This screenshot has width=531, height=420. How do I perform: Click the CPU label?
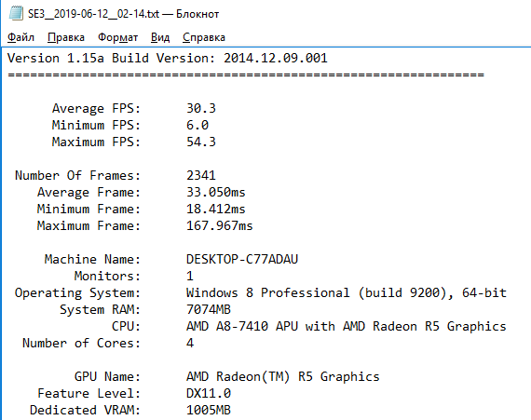click(126, 326)
